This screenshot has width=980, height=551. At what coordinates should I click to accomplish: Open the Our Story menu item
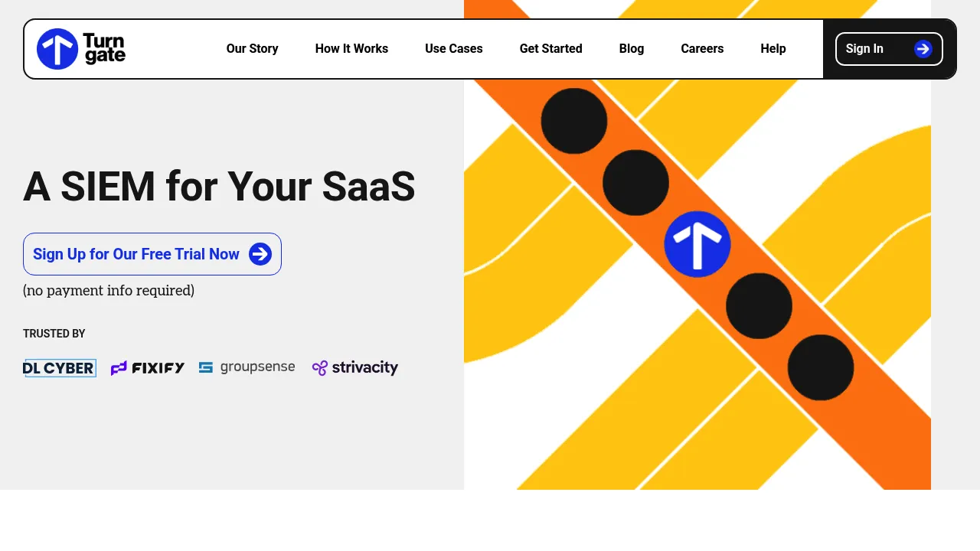[x=252, y=49]
